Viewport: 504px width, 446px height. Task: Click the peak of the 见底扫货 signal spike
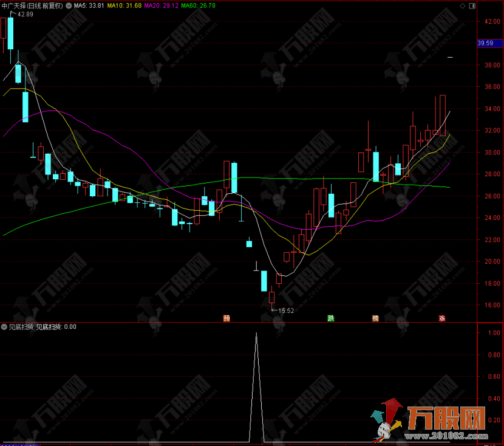point(256,334)
